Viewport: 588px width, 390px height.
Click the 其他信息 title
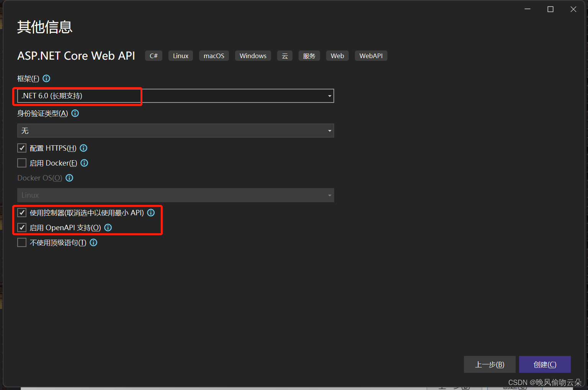point(45,27)
